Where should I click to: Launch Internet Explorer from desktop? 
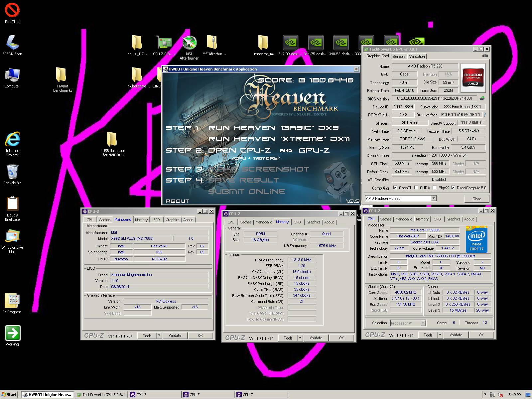point(12,144)
